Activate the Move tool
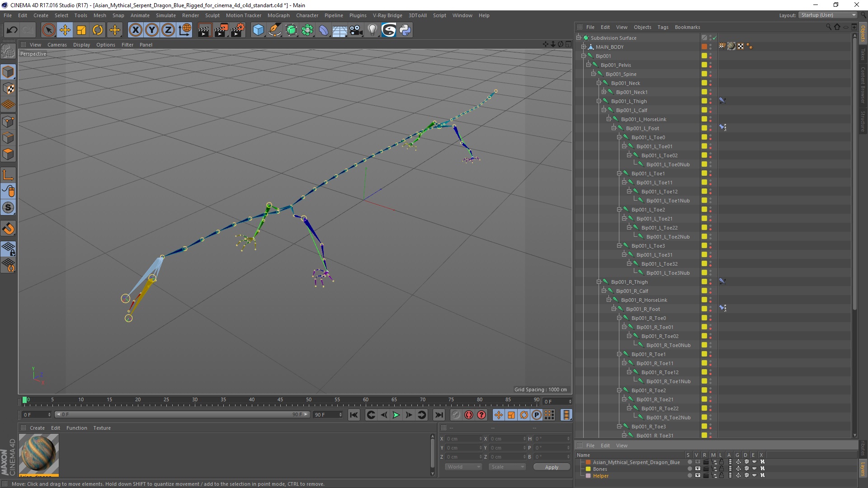This screenshot has height=488, width=868. [65, 30]
